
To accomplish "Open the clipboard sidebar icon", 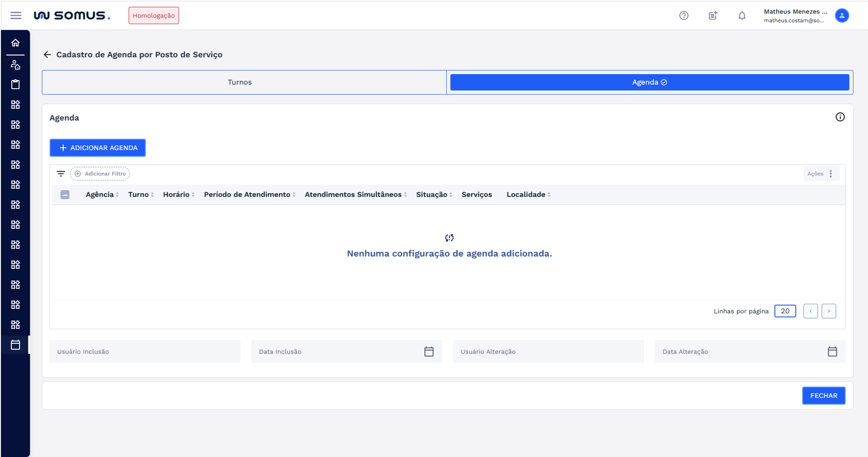I will pos(15,84).
